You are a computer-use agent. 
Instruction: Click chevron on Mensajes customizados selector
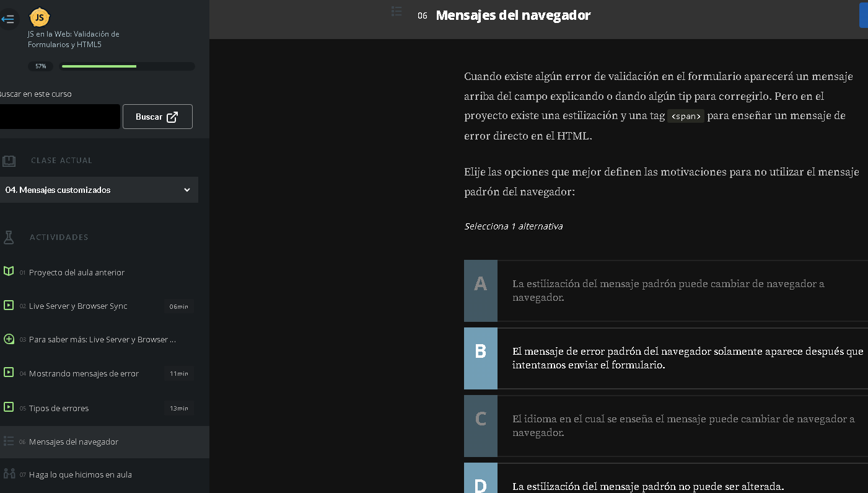tap(187, 190)
